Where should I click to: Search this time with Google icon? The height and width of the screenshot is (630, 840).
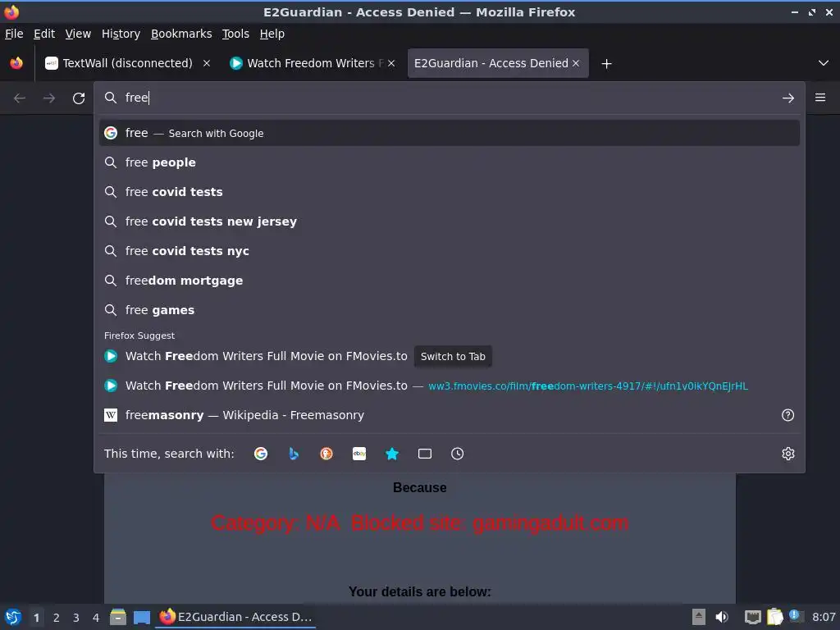[x=261, y=454]
